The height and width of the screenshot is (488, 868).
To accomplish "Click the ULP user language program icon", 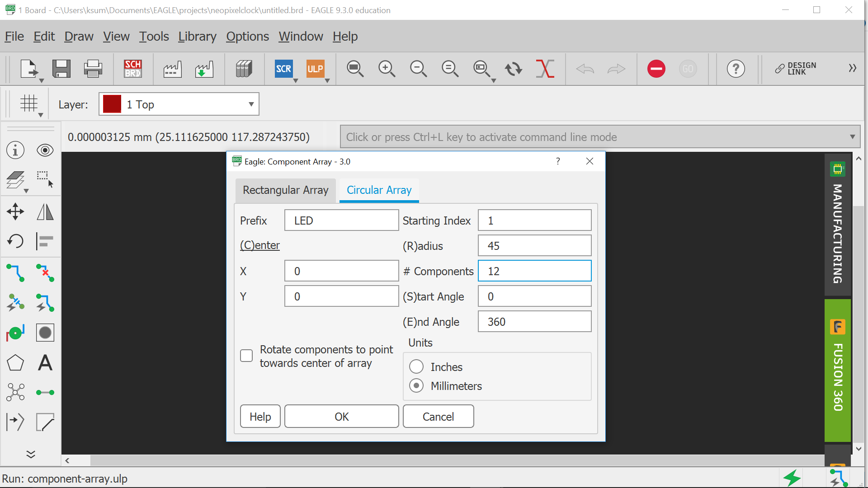I will coord(315,69).
